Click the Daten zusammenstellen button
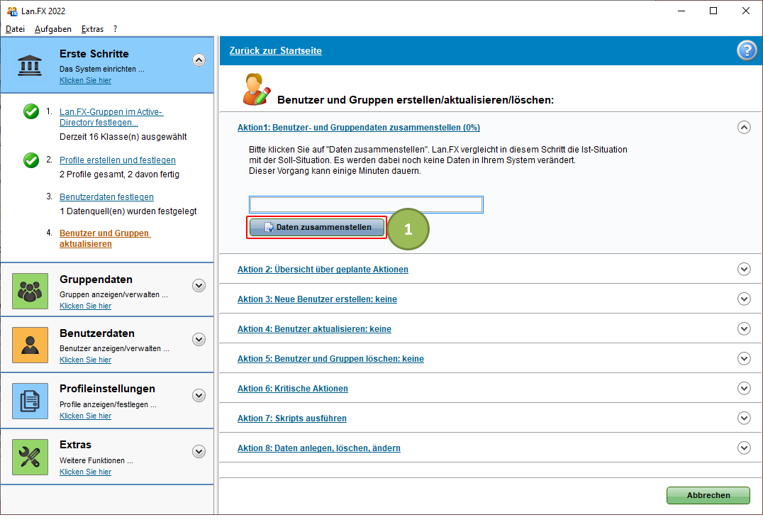Image resolution: width=763 pixels, height=532 pixels. click(317, 227)
